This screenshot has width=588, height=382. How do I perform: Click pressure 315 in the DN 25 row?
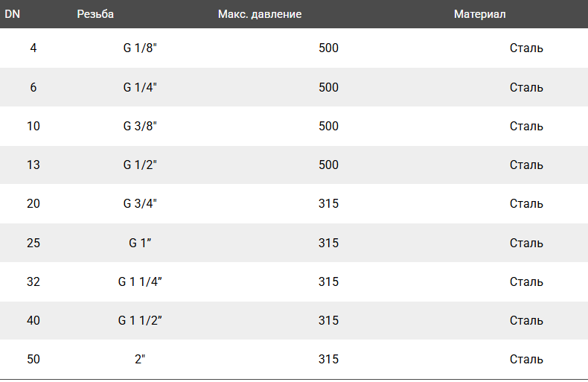328,243
